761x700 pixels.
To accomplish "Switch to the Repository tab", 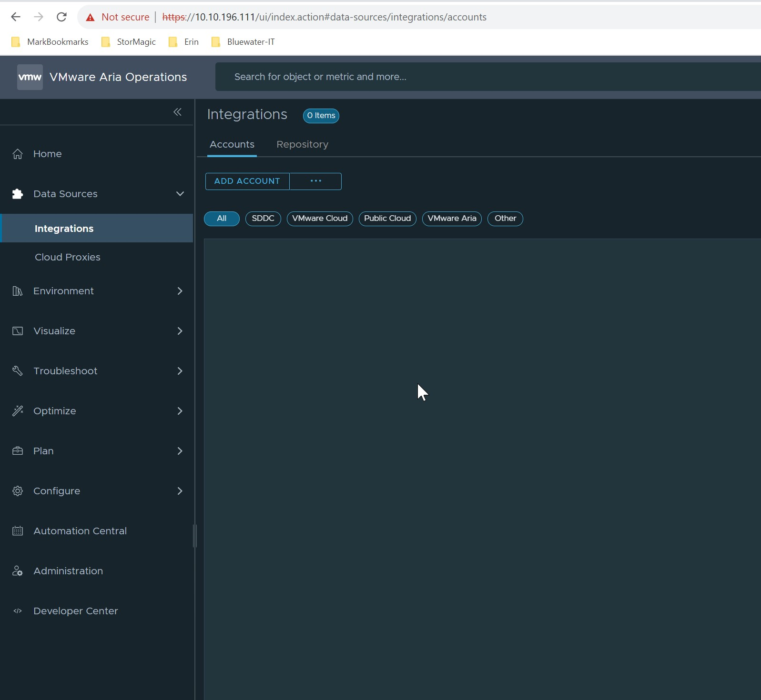I will coord(303,145).
